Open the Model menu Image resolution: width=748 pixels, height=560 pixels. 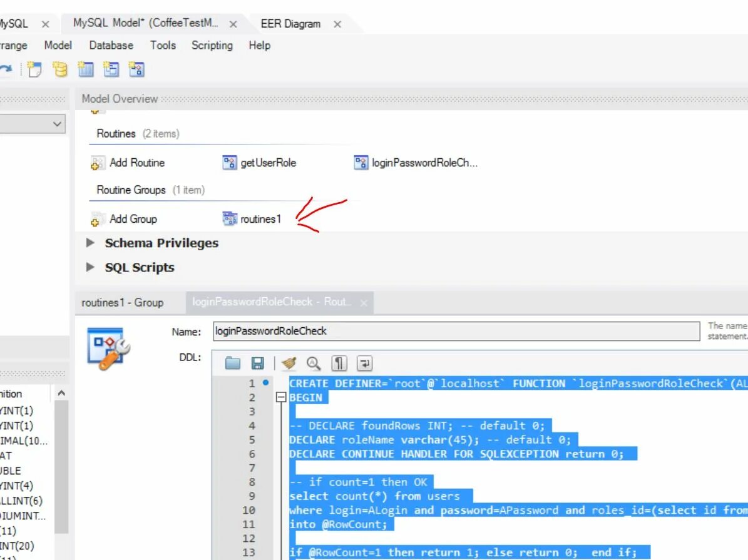click(x=58, y=45)
